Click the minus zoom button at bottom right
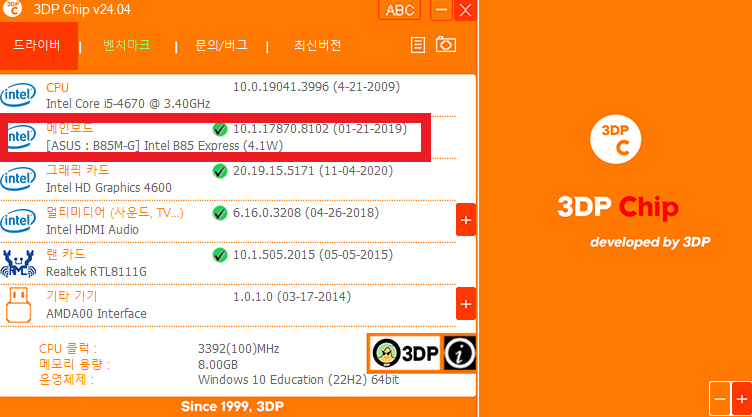This screenshot has width=752, height=417. (719, 399)
